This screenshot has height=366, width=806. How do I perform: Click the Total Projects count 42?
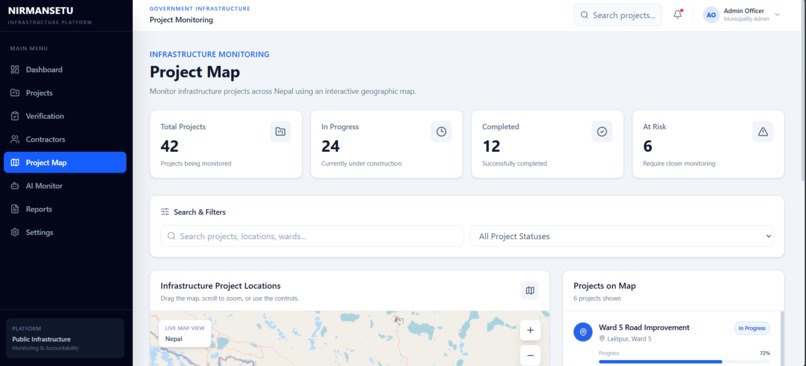170,147
